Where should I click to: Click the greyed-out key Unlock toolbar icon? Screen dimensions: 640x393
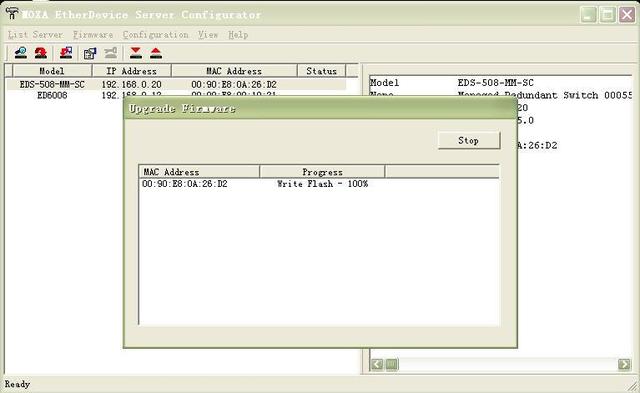tap(110, 53)
